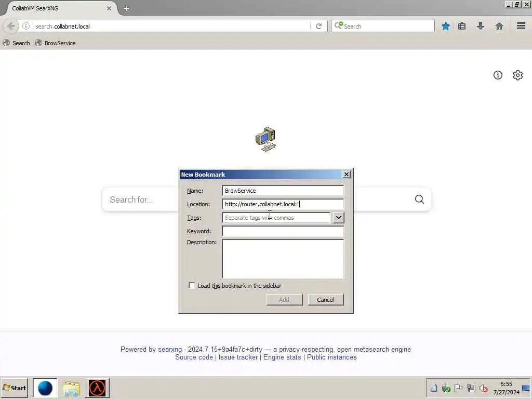The height and width of the screenshot is (399, 532).
Task: Open the file explorer taskbar icon
Action: [71, 389]
